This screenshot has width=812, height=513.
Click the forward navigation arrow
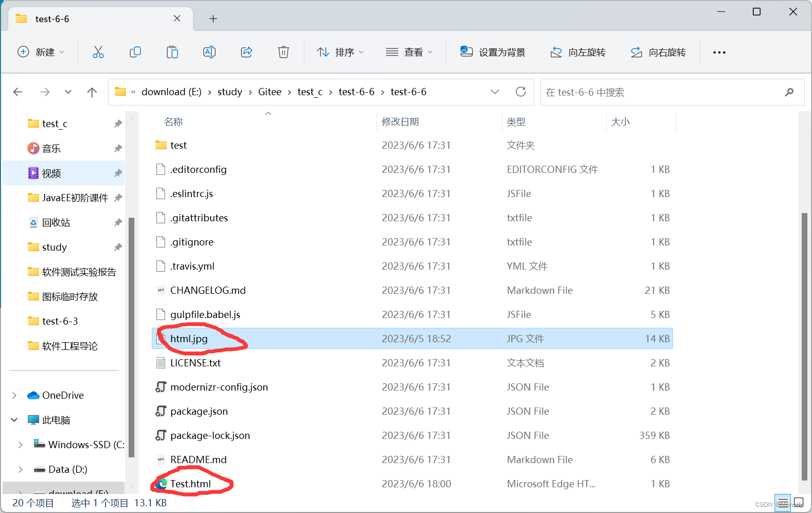[45, 92]
